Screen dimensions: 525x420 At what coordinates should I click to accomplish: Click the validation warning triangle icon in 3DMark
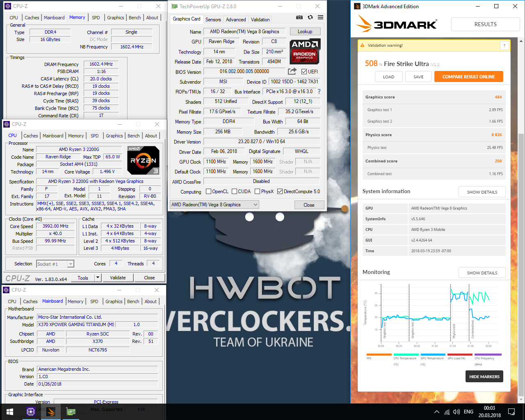(x=362, y=45)
